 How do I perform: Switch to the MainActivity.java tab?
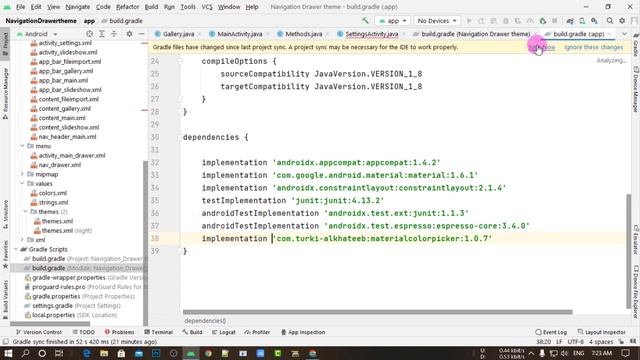pos(239,34)
